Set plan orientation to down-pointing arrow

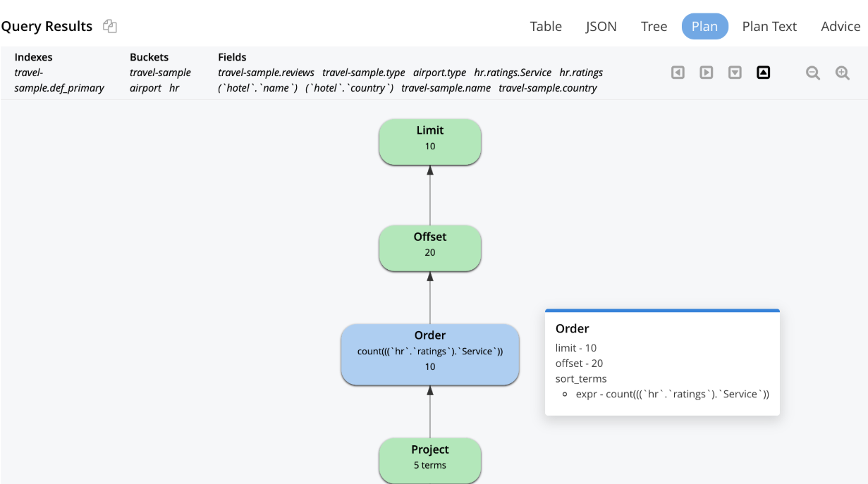[735, 73]
